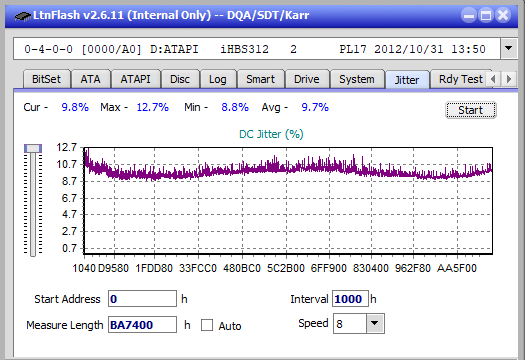Minimize the LtnFlash window
The image size is (525, 360).
point(468,15)
